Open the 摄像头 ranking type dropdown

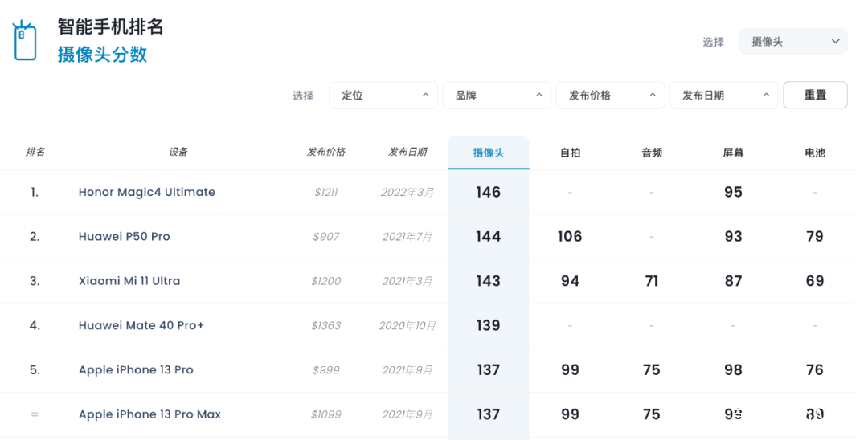pos(792,42)
